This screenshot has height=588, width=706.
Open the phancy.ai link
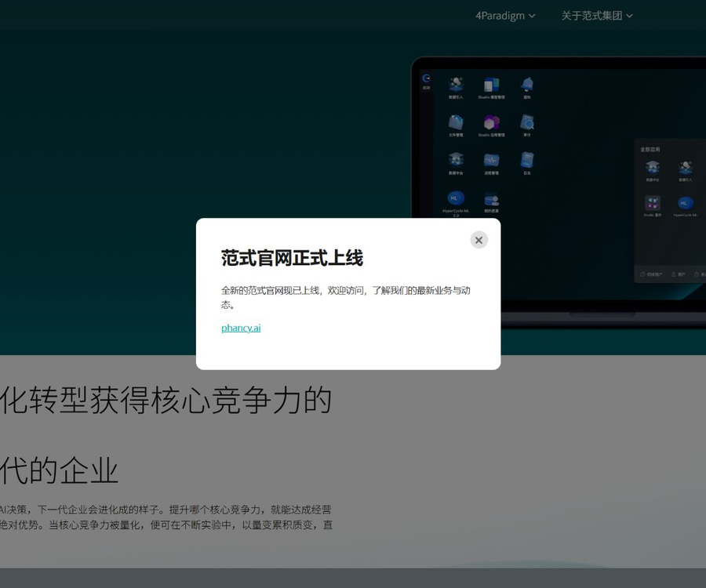[241, 328]
